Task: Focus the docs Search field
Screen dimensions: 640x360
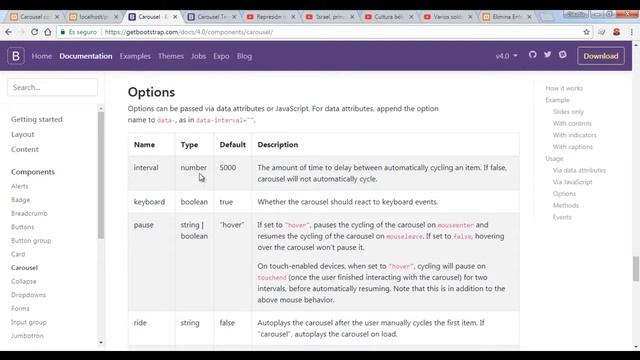Action: 52,87
